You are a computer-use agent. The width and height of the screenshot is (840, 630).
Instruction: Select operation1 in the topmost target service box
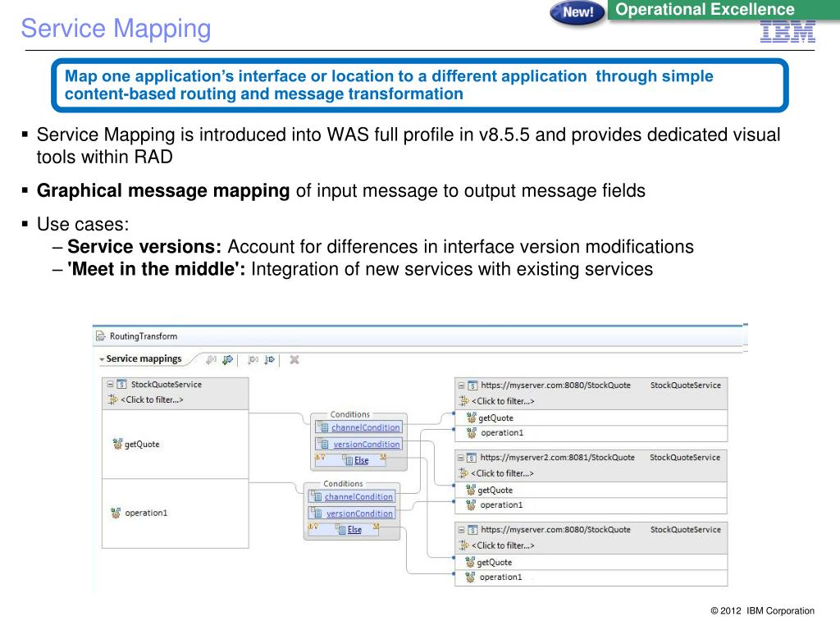pos(502,432)
